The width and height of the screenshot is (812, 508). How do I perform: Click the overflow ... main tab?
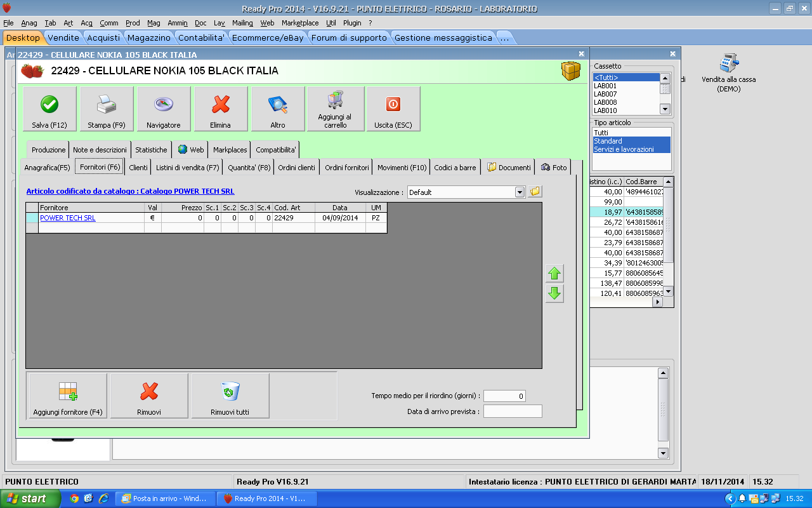[504, 37]
